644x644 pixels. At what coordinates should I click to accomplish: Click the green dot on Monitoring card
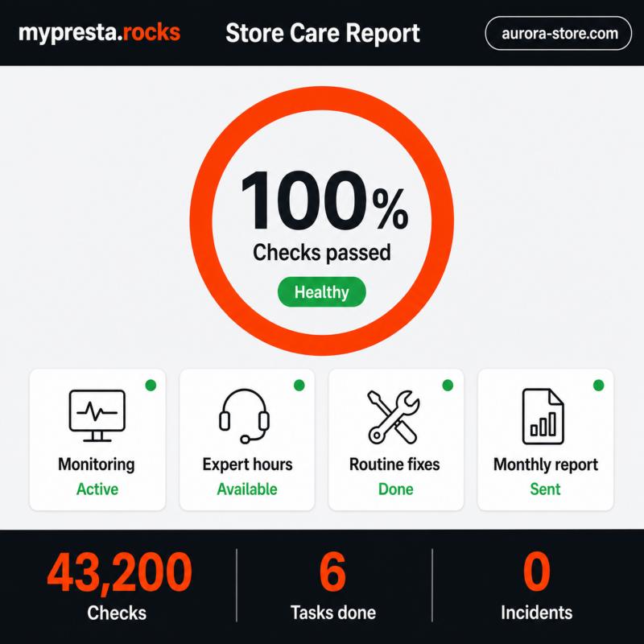[151, 386]
